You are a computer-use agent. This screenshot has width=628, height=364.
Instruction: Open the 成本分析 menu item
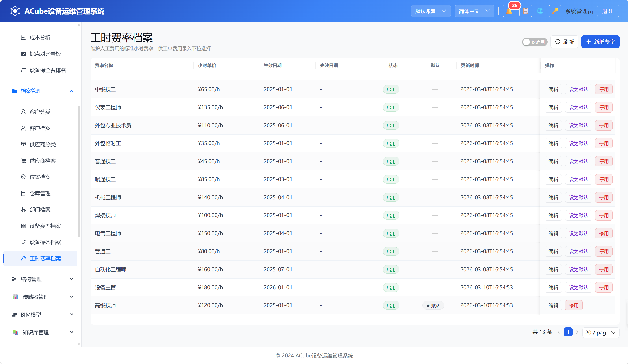tap(40, 38)
